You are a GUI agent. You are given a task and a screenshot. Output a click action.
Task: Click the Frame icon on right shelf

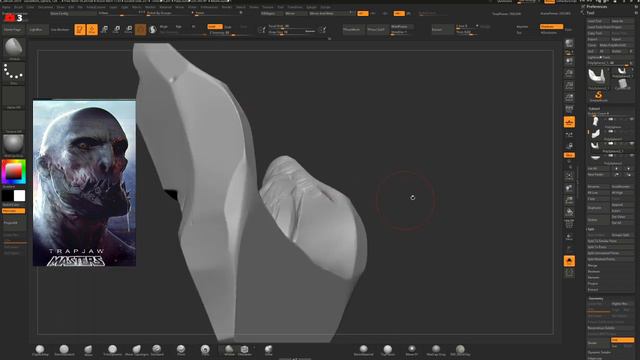click(x=569, y=176)
